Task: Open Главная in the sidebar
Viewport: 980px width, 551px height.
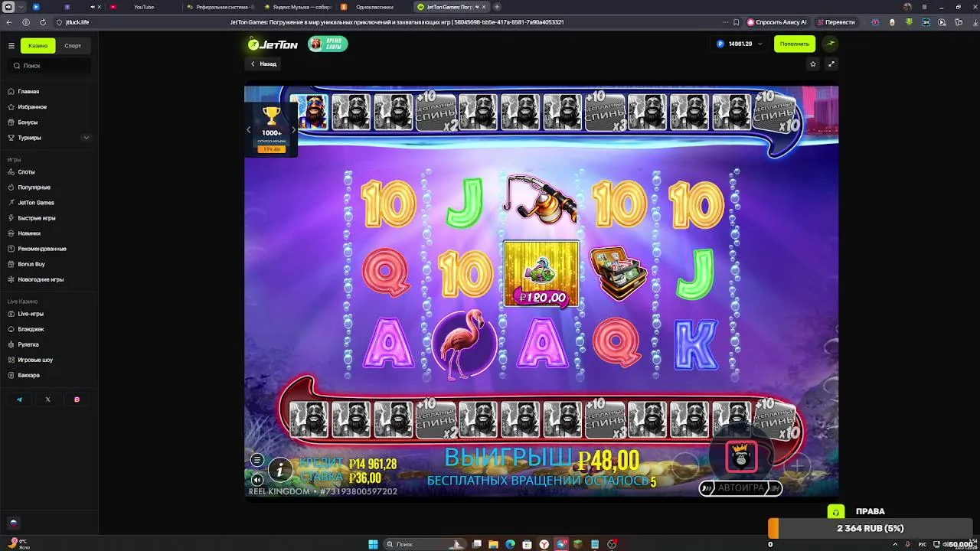Action: (28, 92)
